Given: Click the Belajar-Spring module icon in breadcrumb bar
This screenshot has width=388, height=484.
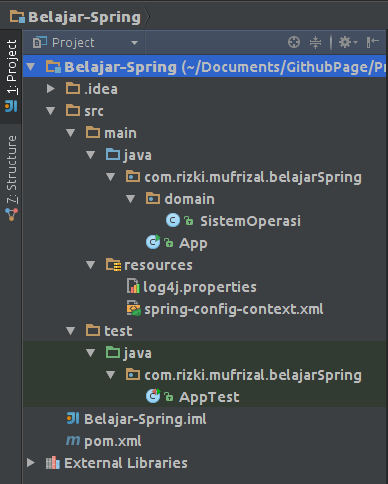Looking at the screenshot, I should [17, 17].
